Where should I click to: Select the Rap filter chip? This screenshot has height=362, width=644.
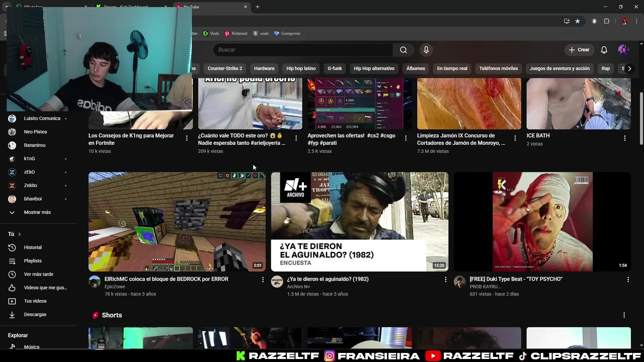(606, 68)
